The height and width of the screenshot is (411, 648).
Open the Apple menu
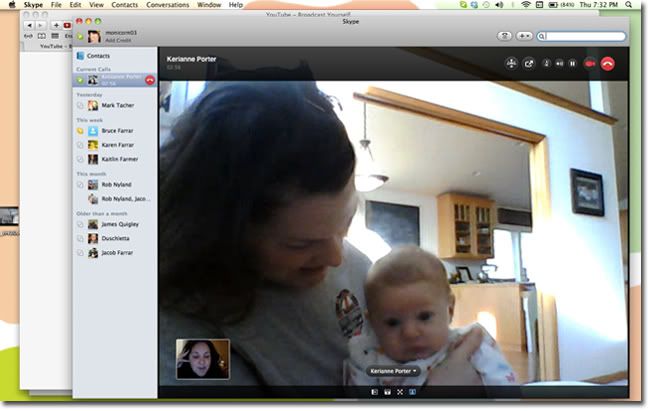click(12, 5)
